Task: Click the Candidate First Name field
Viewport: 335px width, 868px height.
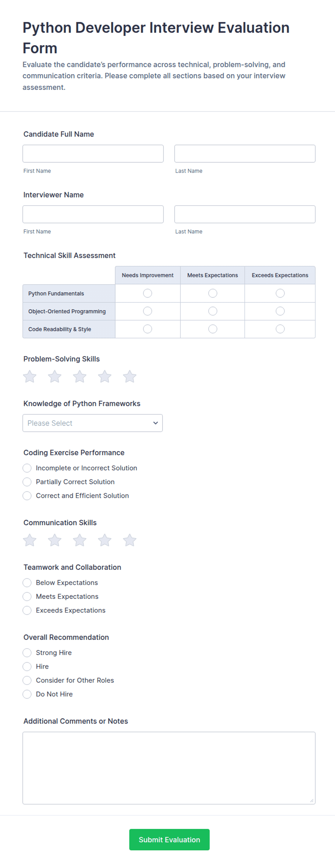Action: pos(93,153)
